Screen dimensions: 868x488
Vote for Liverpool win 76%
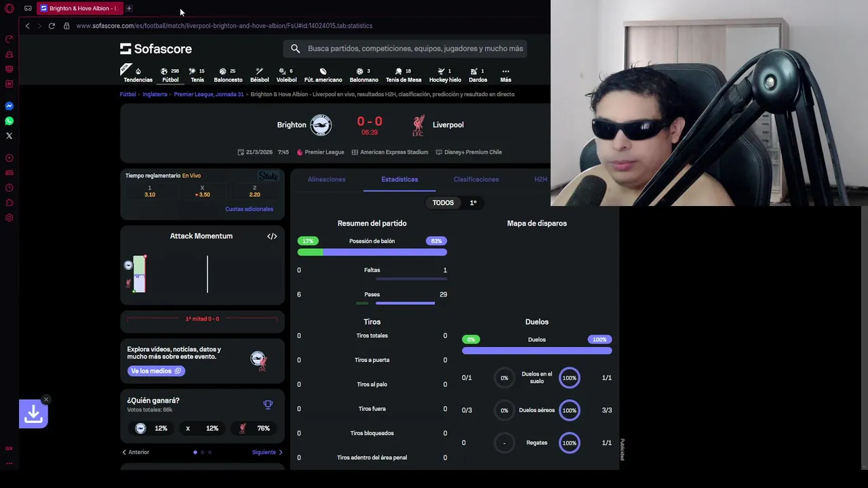point(254,428)
